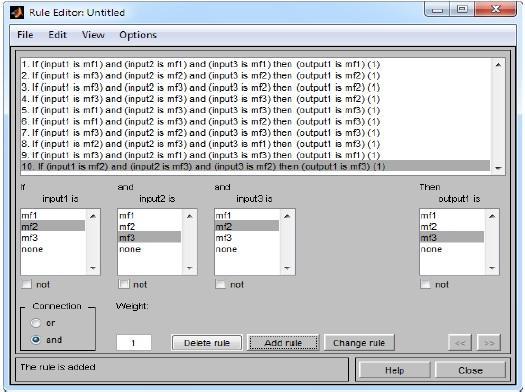Choose mf1 for input3
Viewport: 525px width, 392px height.
pyautogui.click(x=247, y=215)
